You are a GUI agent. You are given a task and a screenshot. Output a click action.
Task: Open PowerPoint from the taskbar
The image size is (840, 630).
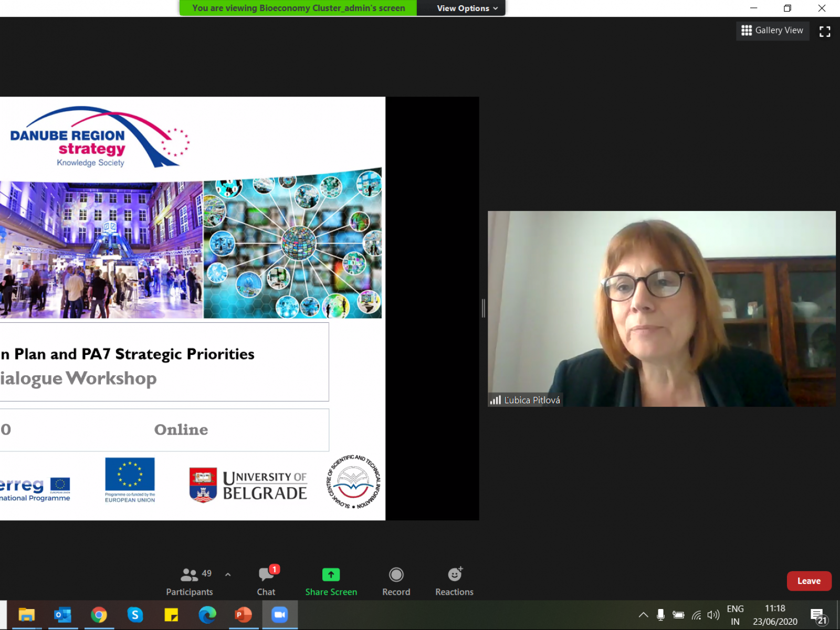point(243,614)
